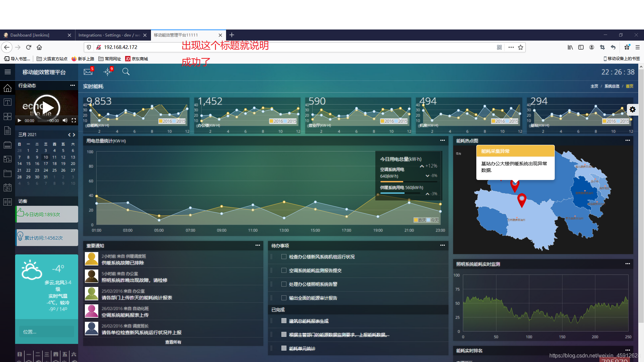Check 检查办公楼新风系统机组运行状况 task
Screen dimensions: 644x362
click(284, 257)
